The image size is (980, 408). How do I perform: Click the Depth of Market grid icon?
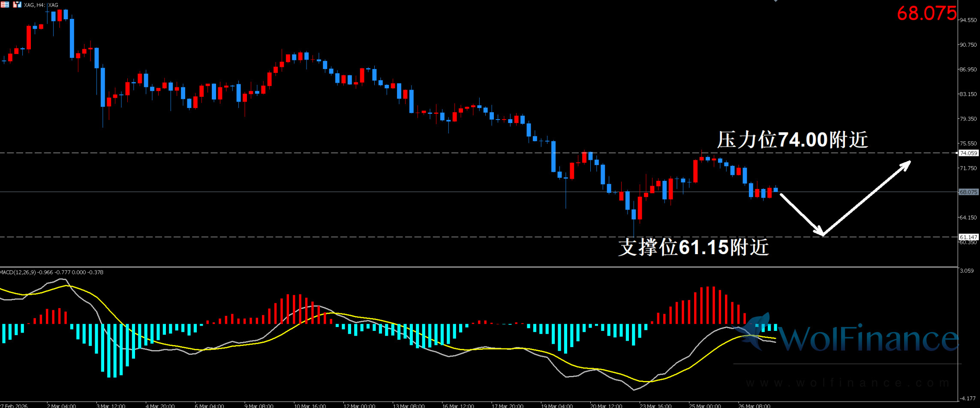coord(5,5)
